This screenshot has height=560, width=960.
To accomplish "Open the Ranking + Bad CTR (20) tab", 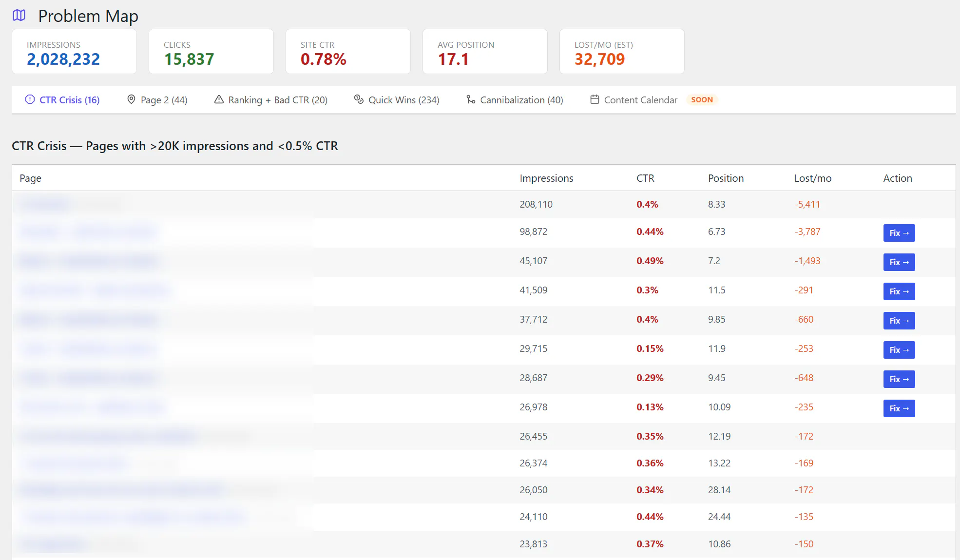I will tap(271, 100).
